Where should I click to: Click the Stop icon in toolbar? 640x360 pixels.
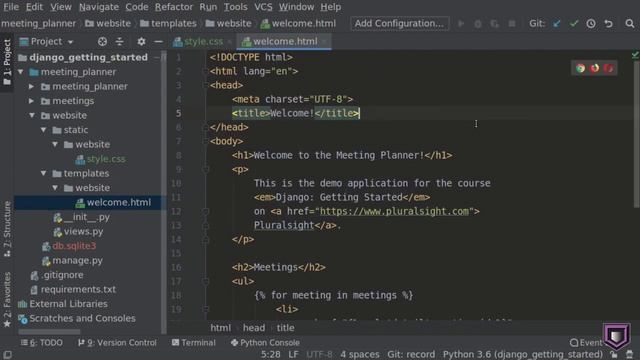512,24
